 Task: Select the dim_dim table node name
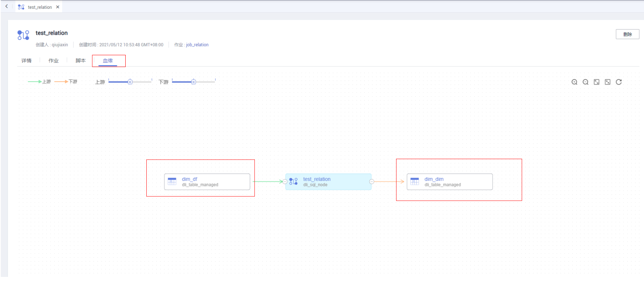pos(434,179)
